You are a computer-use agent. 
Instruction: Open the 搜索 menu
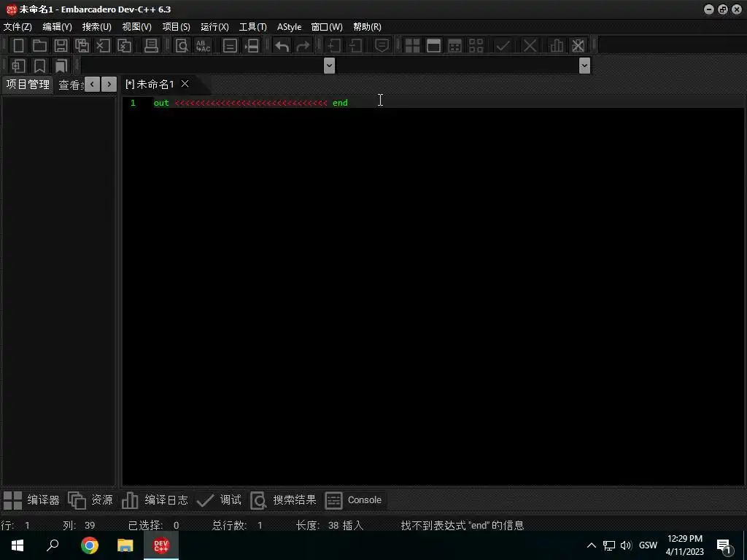(x=97, y=27)
